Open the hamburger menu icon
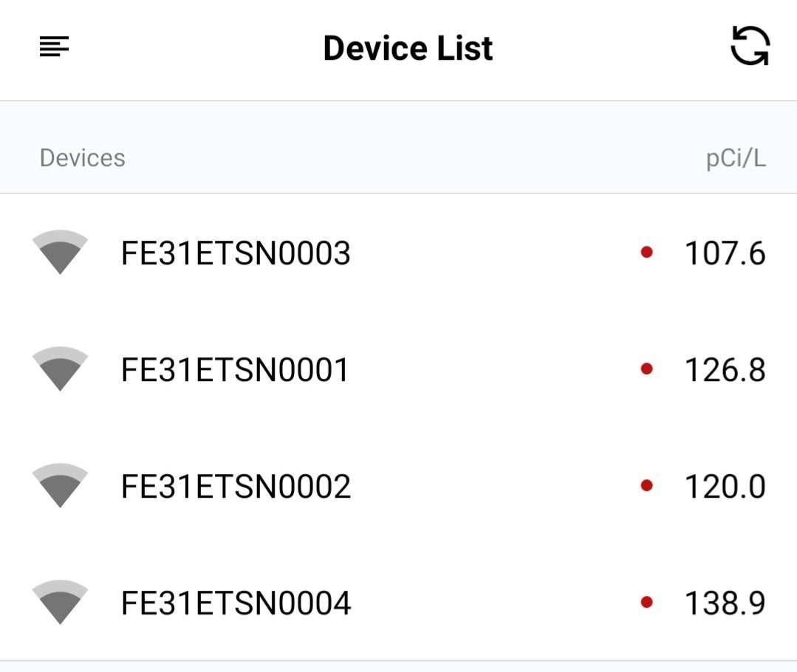Image resolution: width=797 pixels, height=672 pixels. tap(54, 47)
